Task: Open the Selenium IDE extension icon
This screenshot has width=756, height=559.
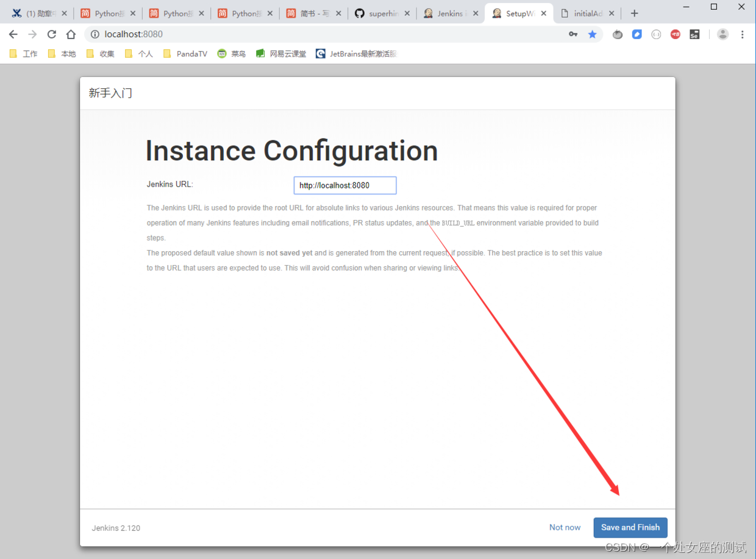Action: 694,34
